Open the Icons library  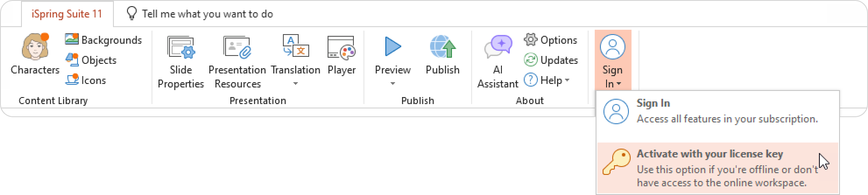(72, 80)
